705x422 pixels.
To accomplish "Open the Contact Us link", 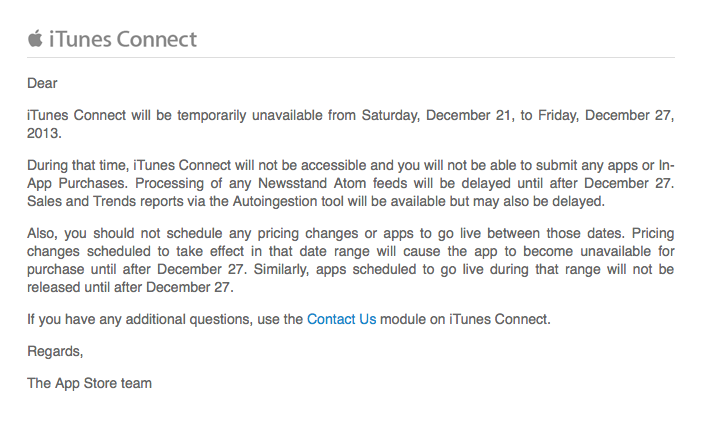I will point(341,320).
